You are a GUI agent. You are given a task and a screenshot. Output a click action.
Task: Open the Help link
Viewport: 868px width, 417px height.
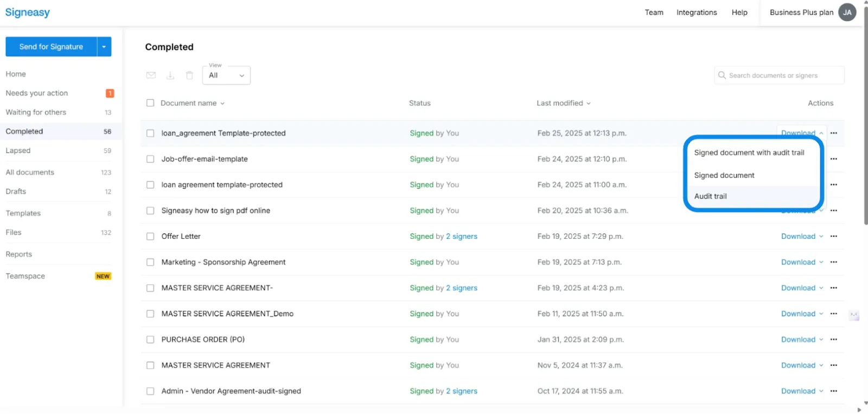pos(739,12)
